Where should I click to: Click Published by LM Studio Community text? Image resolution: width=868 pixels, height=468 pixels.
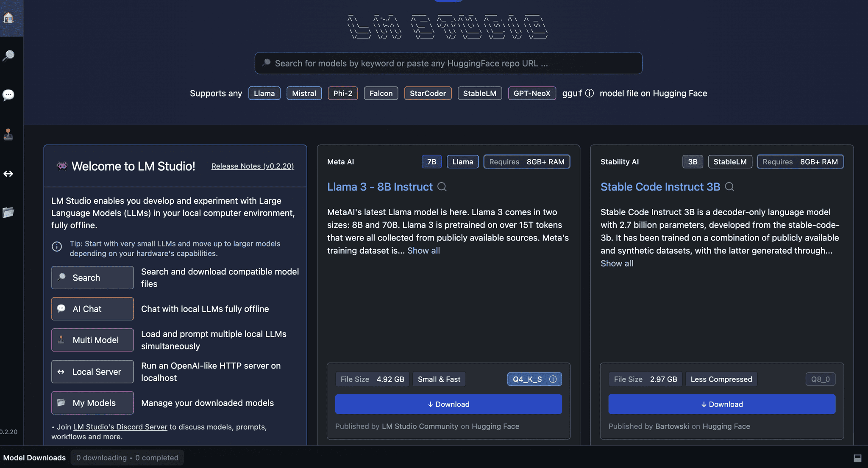tap(427, 426)
